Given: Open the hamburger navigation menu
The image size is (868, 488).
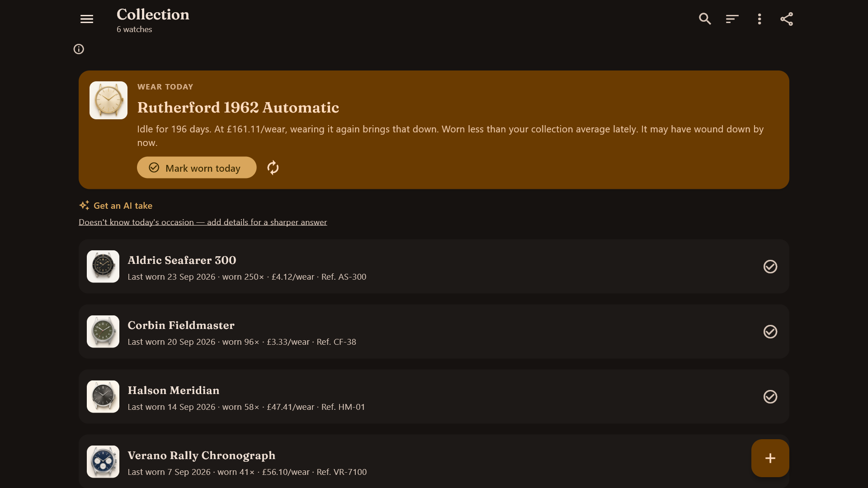Looking at the screenshot, I should 87,19.
